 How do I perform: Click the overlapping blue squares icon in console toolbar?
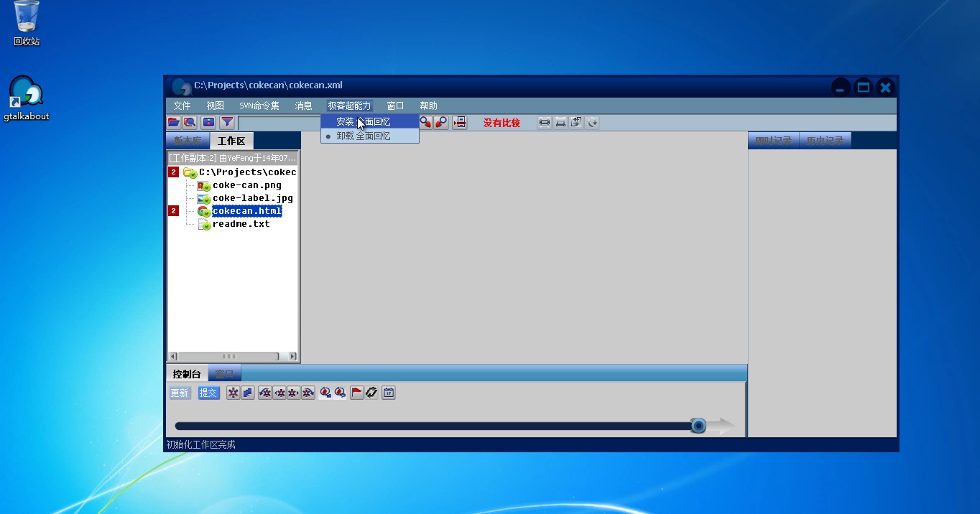[x=248, y=393]
